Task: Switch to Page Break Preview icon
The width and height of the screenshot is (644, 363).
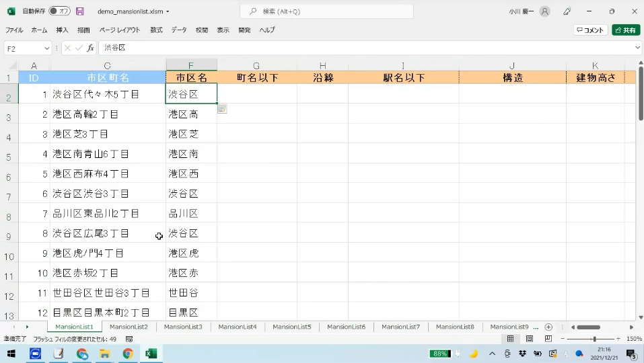Action: (548, 339)
